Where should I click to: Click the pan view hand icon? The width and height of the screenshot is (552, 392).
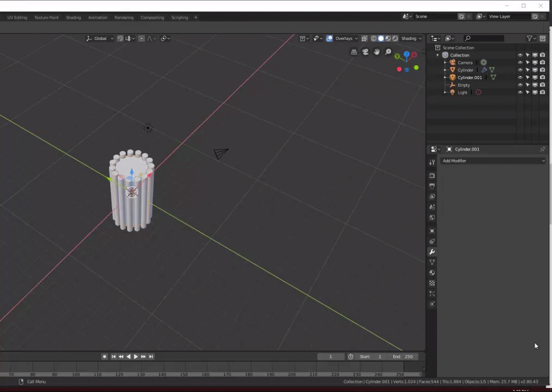tap(377, 52)
